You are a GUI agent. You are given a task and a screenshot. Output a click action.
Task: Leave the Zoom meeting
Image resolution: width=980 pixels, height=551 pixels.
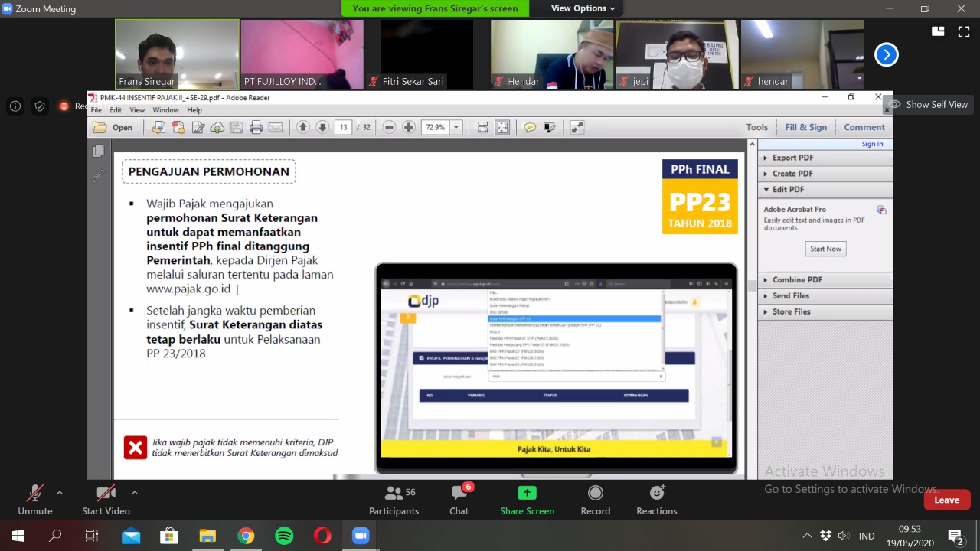(946, 500)
